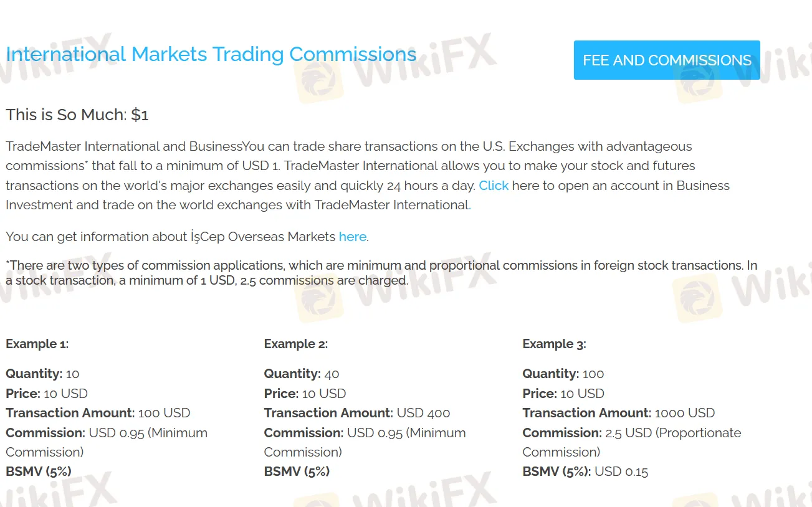Click the BSMV (5%): USD 0.15 line

coord(585,471)
